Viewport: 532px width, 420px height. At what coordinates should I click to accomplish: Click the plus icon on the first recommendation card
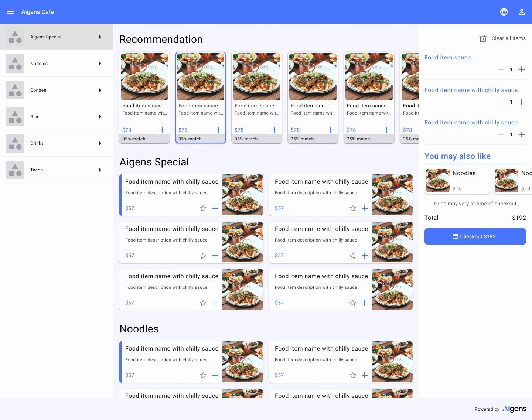pyautogui.click(x=162, y=130)
